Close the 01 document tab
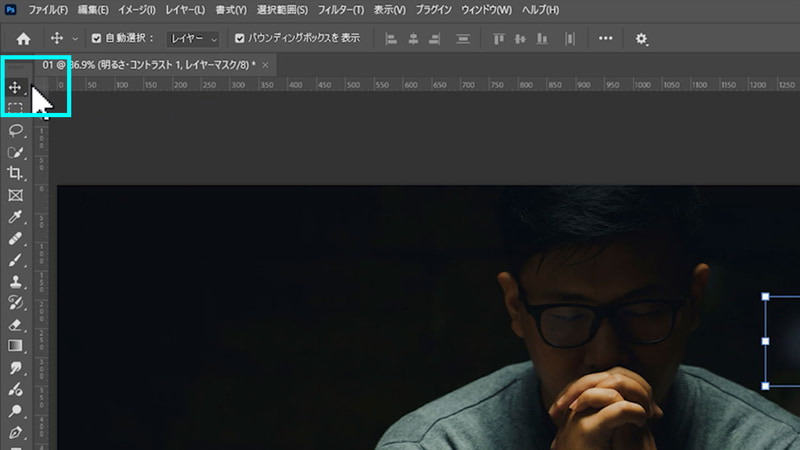The image size is (800, 450). pyautogui.click(x=265, y=65)
